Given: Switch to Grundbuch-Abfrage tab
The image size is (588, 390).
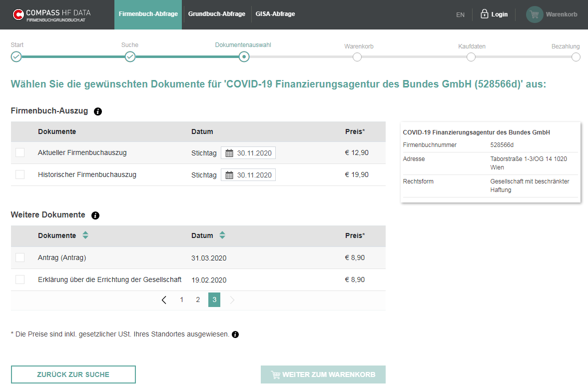Looking at the screenshot, I should coord(217,14).
